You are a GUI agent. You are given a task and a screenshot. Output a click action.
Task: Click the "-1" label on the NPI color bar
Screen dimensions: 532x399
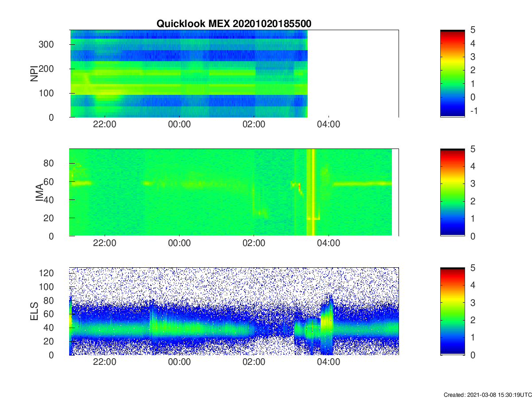pos(473,110)
